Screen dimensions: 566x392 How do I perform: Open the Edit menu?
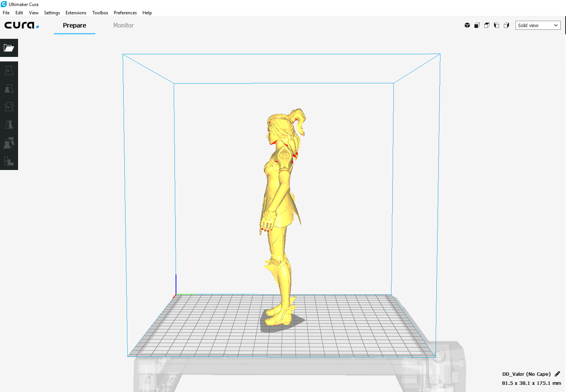(19, 13)
